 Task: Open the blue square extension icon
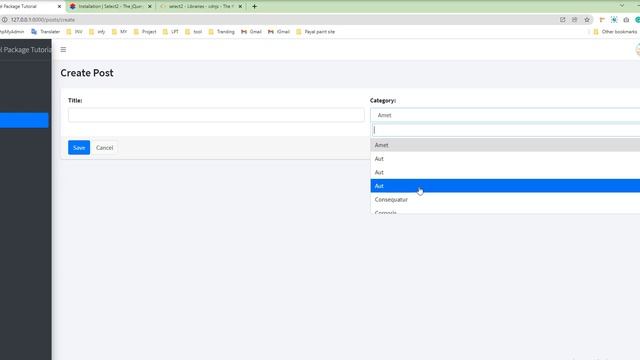point(614,20)
